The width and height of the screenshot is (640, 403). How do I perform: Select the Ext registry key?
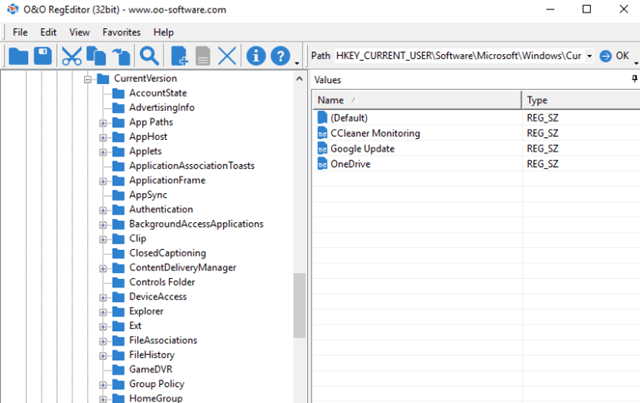coord(135,326)
